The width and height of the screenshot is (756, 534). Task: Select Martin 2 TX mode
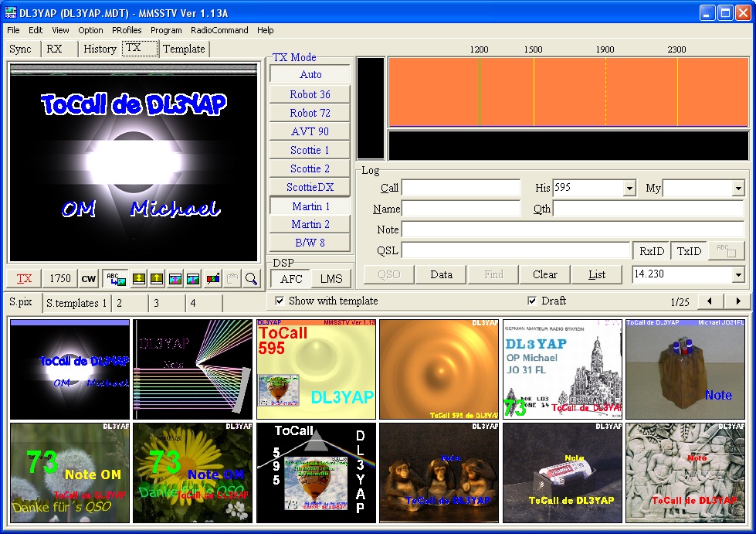[310, 224]
